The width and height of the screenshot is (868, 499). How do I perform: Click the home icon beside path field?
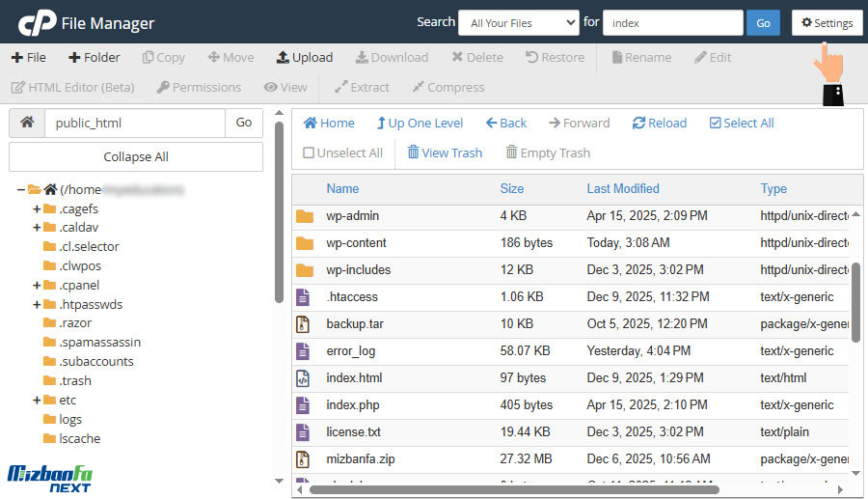[27, 123]
